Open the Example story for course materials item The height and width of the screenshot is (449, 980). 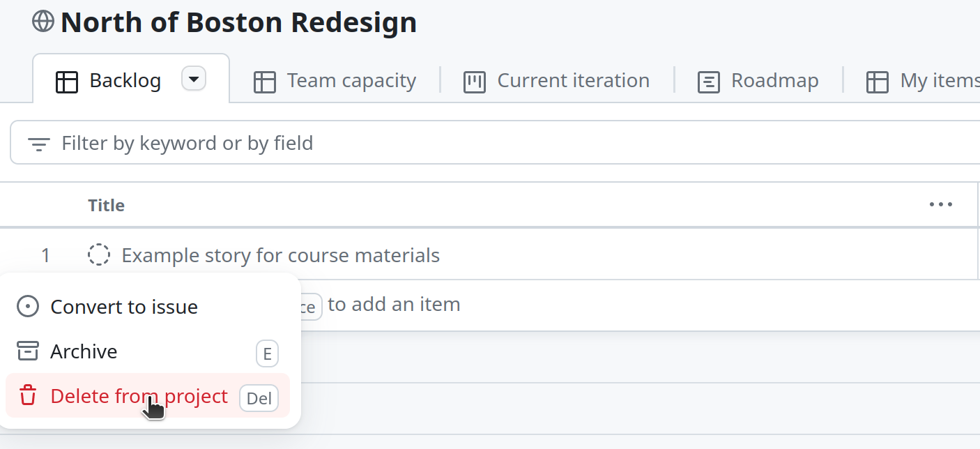(280, 255)
